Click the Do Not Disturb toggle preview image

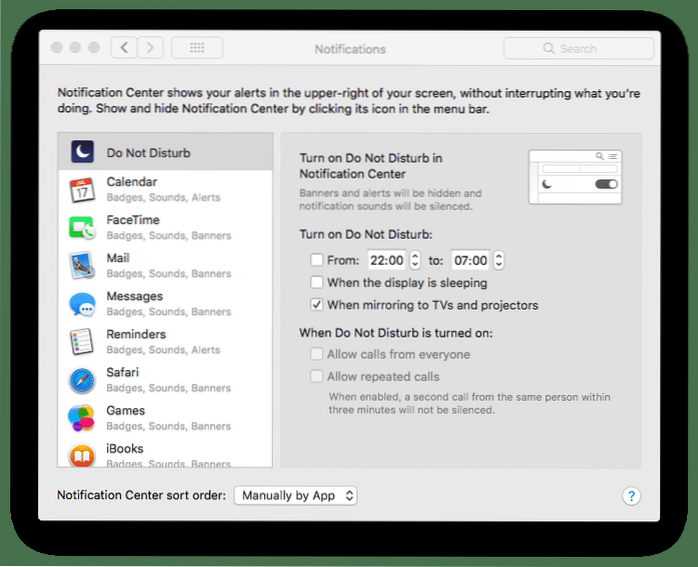pos(575,177)
